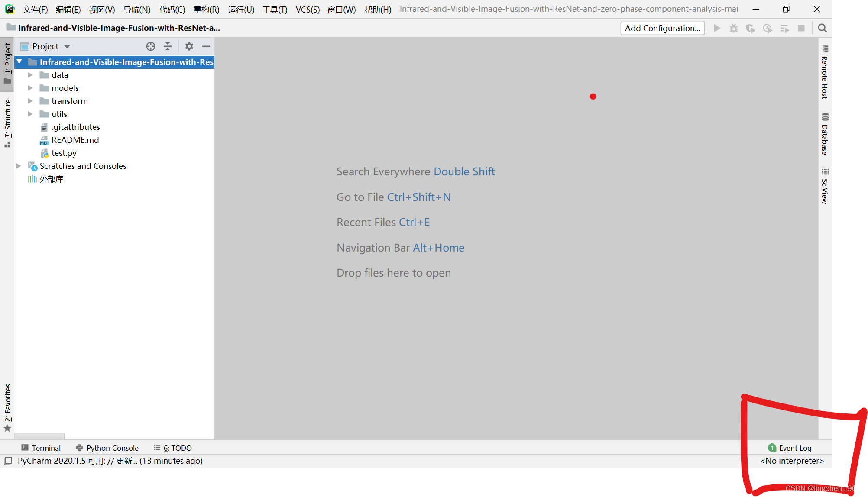
Task: Click the Add Configuration button
Action: pos(662,28)
